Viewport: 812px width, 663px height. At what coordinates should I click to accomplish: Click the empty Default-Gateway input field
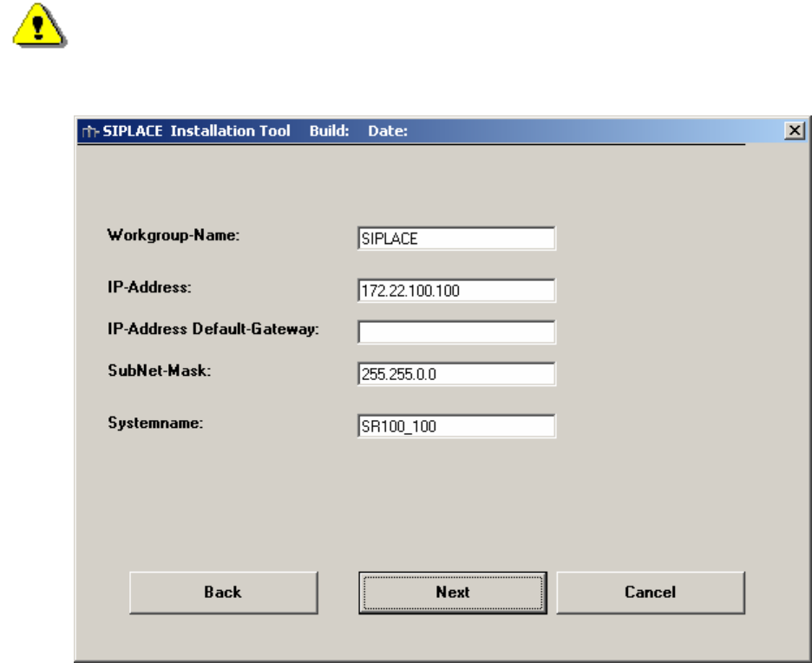[x=456, y=332]
